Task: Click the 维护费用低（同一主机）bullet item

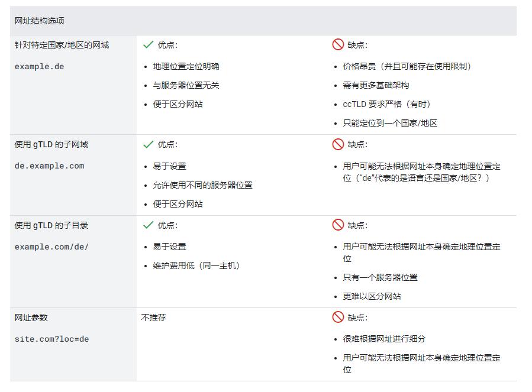Action: pos(196,265)
